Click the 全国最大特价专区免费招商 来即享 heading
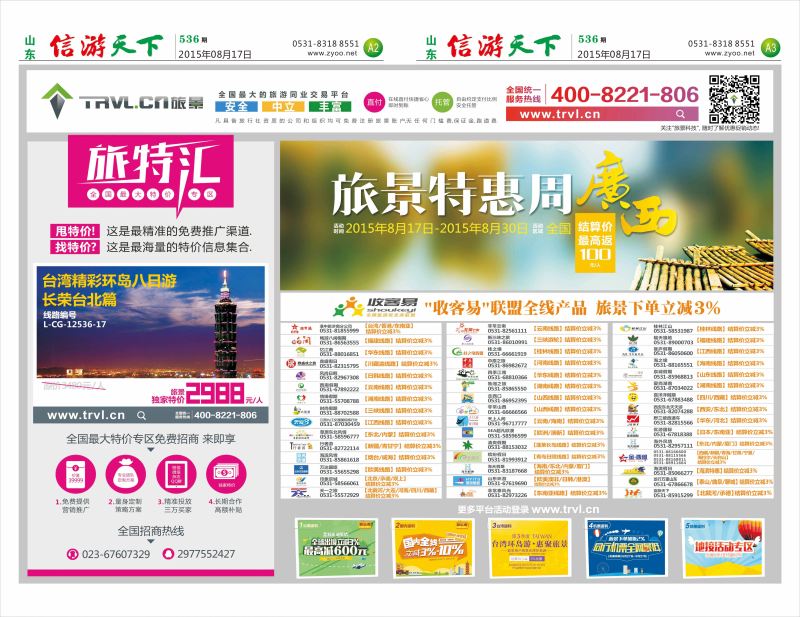 click(x=151, y=439)
